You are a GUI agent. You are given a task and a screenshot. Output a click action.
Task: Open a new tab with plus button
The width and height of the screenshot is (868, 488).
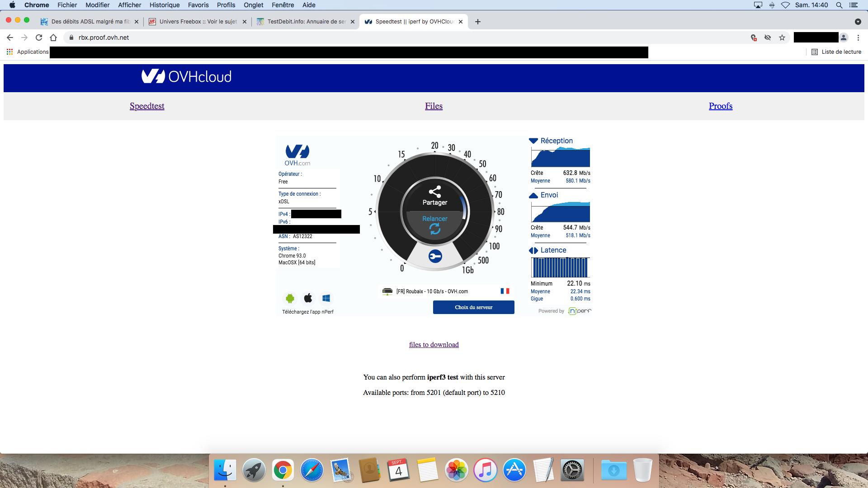coord(478,22)
